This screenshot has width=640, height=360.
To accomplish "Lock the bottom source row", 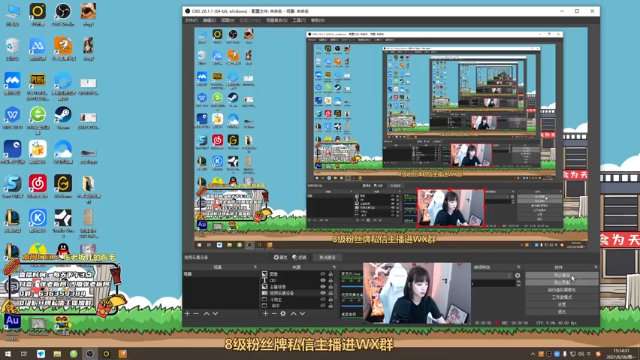I will [x=331, y=305].
